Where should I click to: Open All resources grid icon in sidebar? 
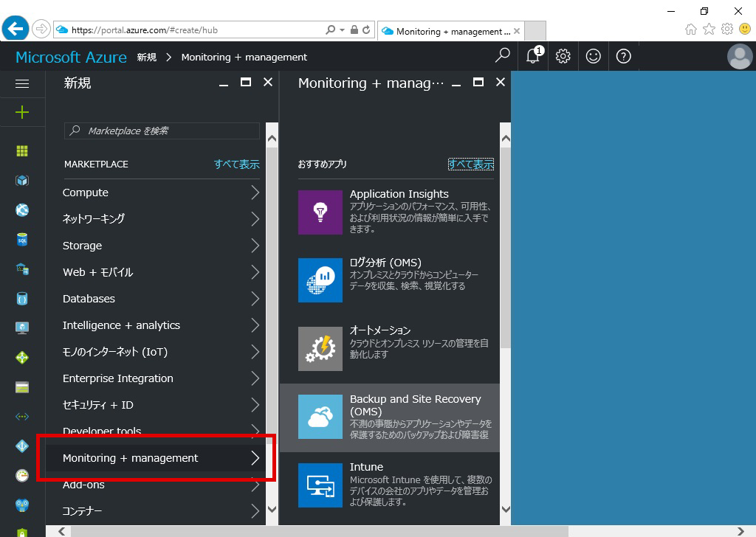click(22, 151)
